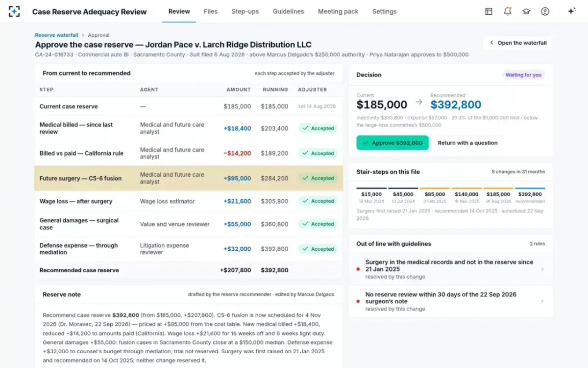Click the +$95,000 amount for Future surgery
The image size is (588, 368).
click(237, 179)
